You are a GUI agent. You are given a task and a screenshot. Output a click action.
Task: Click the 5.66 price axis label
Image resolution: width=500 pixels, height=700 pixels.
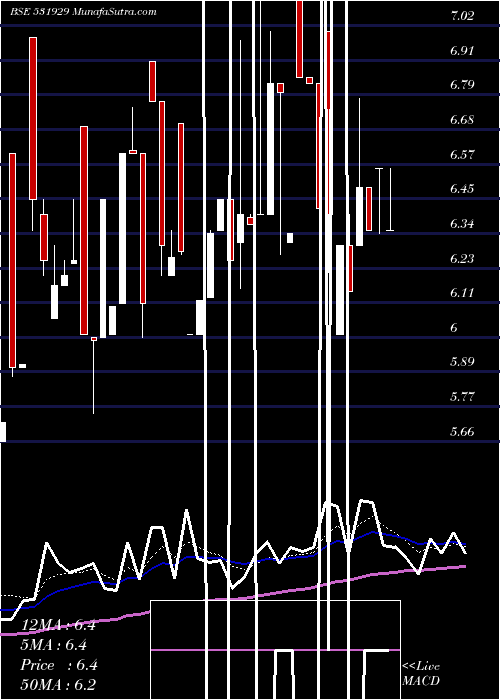click(462, 432)
